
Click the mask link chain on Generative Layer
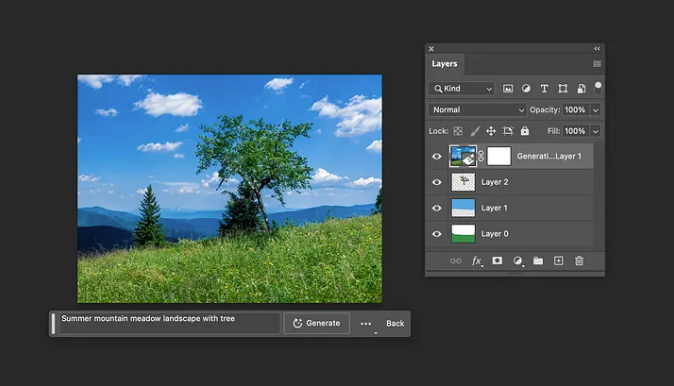pos(481,156)
